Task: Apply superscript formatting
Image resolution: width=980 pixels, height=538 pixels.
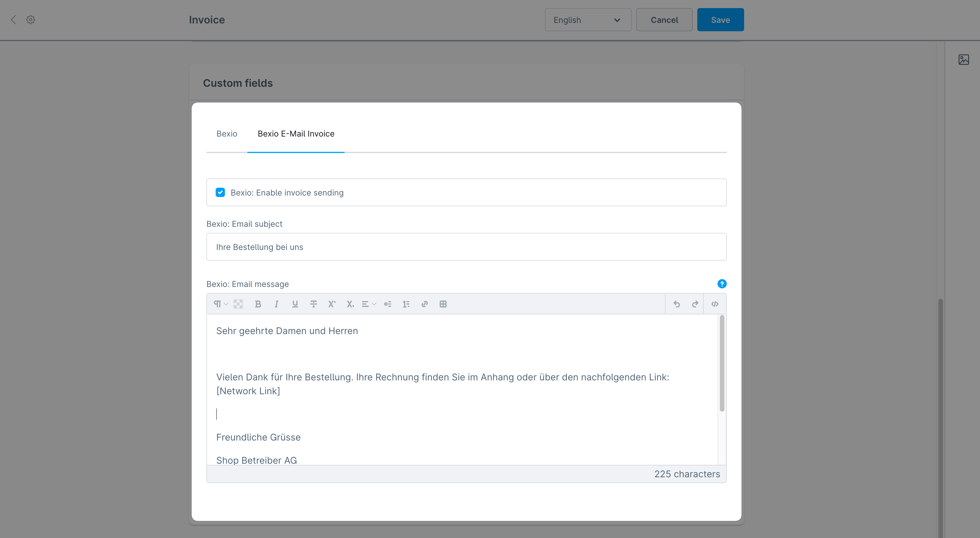Action: click(x=331, y=304)
